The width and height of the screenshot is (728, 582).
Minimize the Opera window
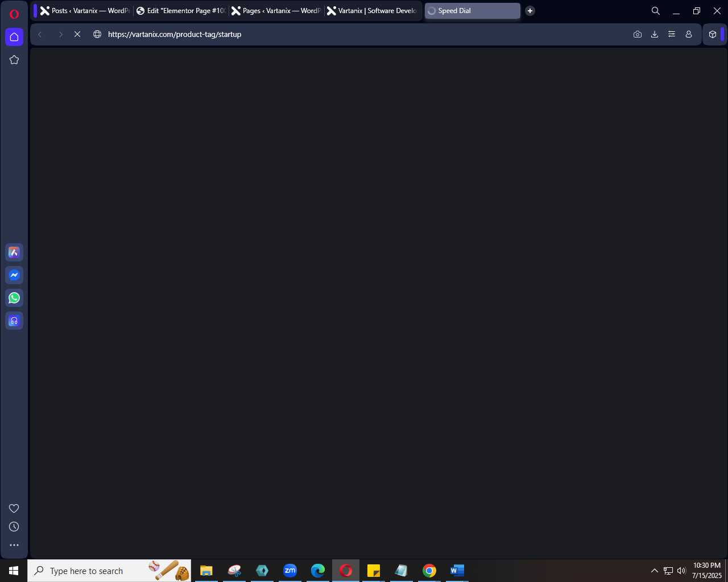[676, 11]
